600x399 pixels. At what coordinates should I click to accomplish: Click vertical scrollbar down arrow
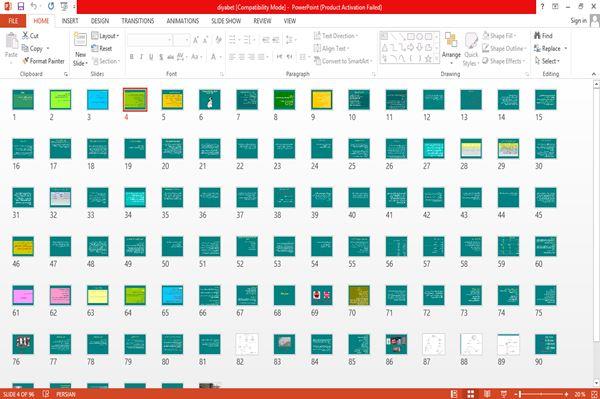[x=596, y=382]
